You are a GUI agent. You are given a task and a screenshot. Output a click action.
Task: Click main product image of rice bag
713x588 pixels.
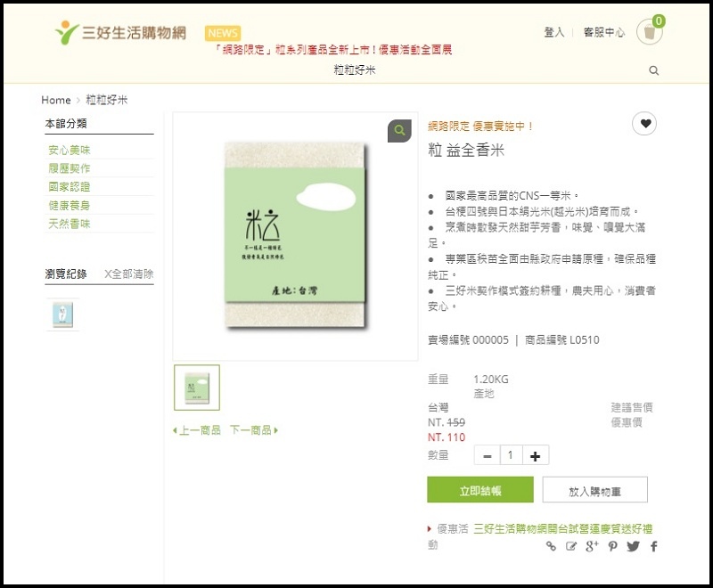pos(296,235)
